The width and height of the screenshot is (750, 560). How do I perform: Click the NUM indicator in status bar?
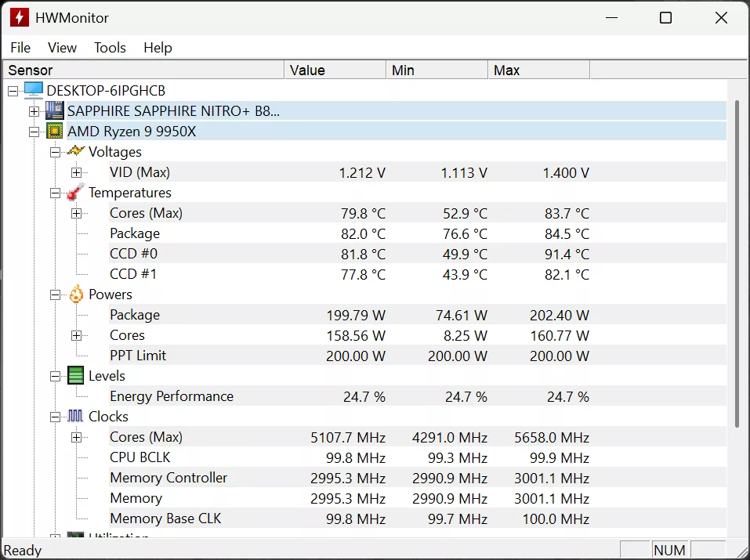point(669,551)
